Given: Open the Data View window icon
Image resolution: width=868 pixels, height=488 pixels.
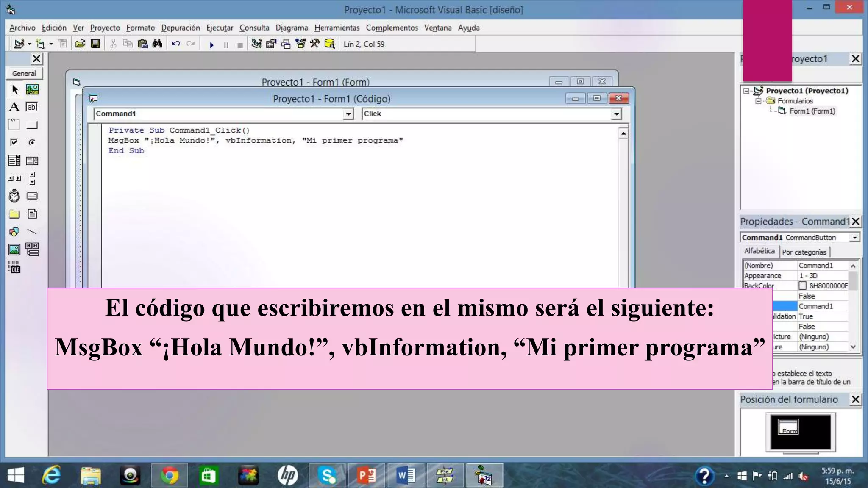Looking at the screenshot, I should click(x=330, y=44).
